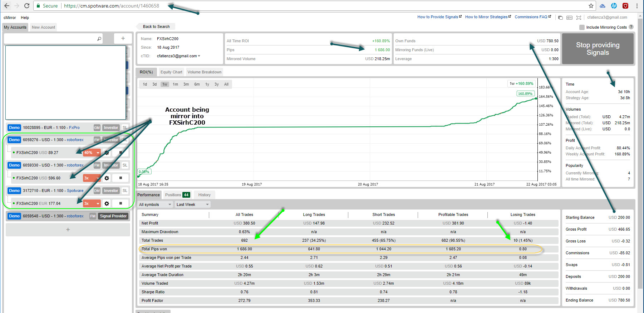Select the All chart range
The width and height of the screenshot is (644, 313).
226,84
